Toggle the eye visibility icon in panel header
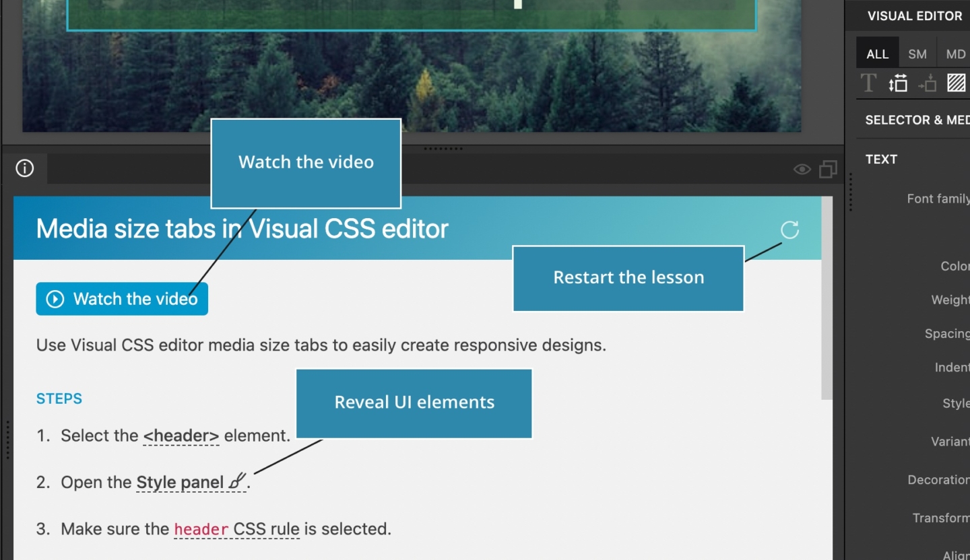 (802, 169)
